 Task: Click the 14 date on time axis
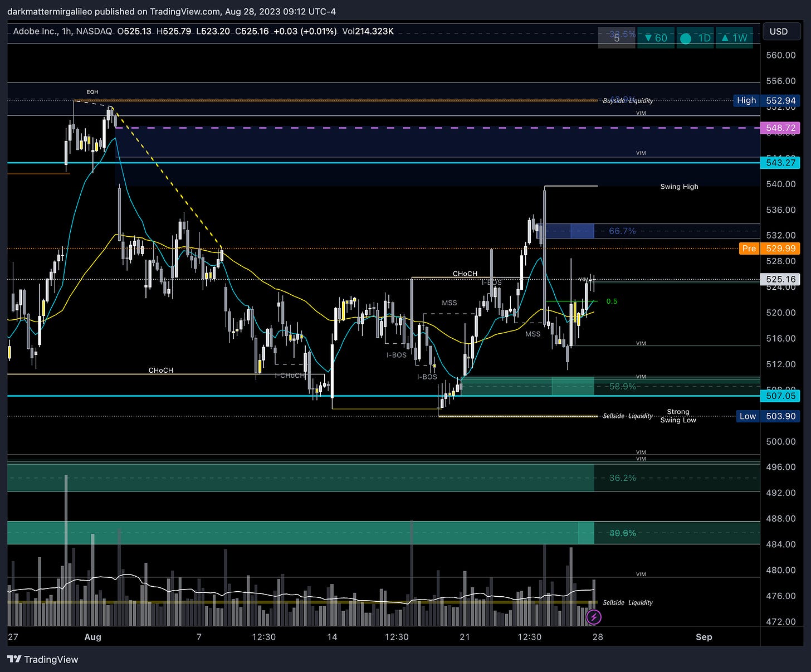332,637
